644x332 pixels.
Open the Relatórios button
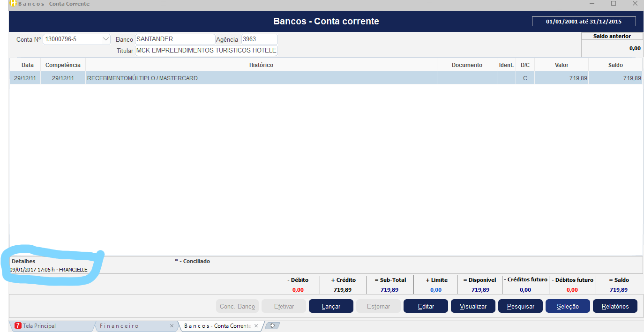click(x=615, y=306)
